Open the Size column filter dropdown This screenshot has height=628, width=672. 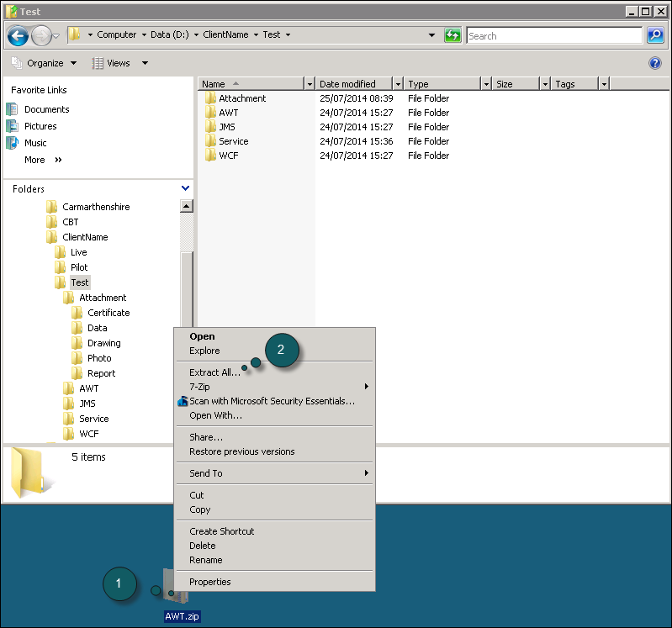click(x=545, y=84)
